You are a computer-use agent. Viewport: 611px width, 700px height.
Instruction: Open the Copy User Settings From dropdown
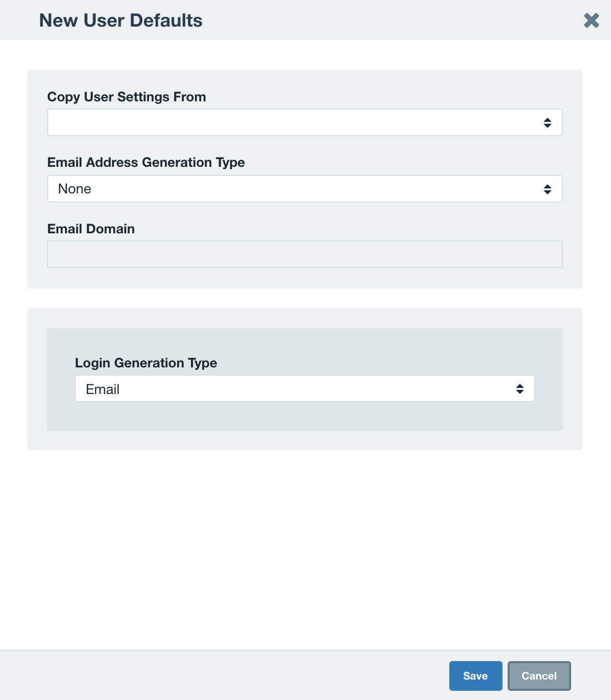pos(304,122)
